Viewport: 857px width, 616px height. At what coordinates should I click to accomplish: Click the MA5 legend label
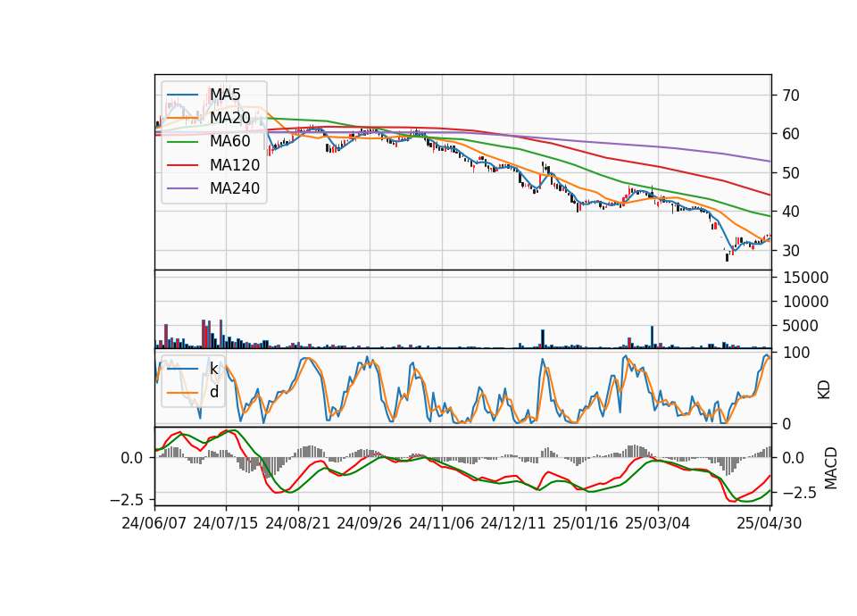pos(225,95)
